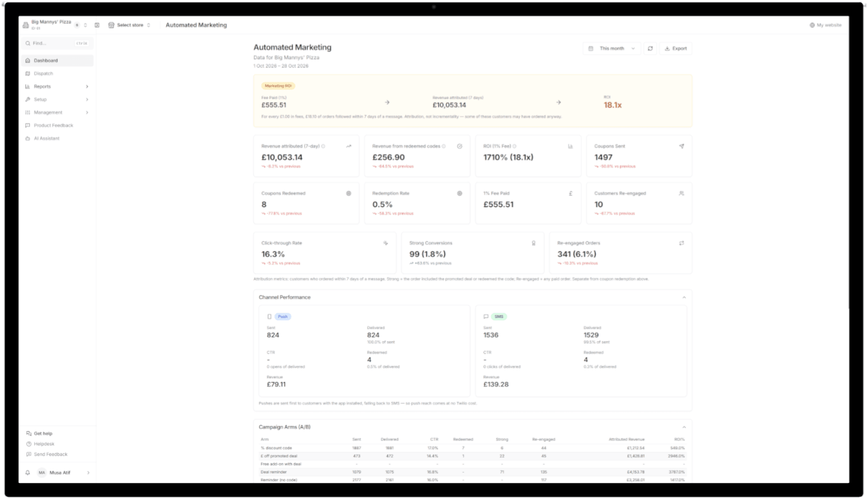Click the Push channel badge
Image resolution: width=868 pixels, height=499 pixels.
(x=283, y=316)
